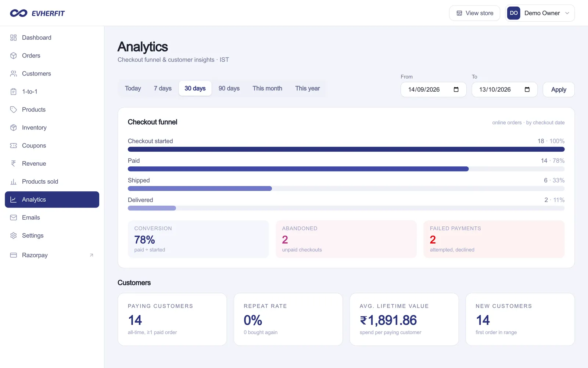Click the Razorpay card icon
Viewport: 588px width, 368px height.
(14, 255)
